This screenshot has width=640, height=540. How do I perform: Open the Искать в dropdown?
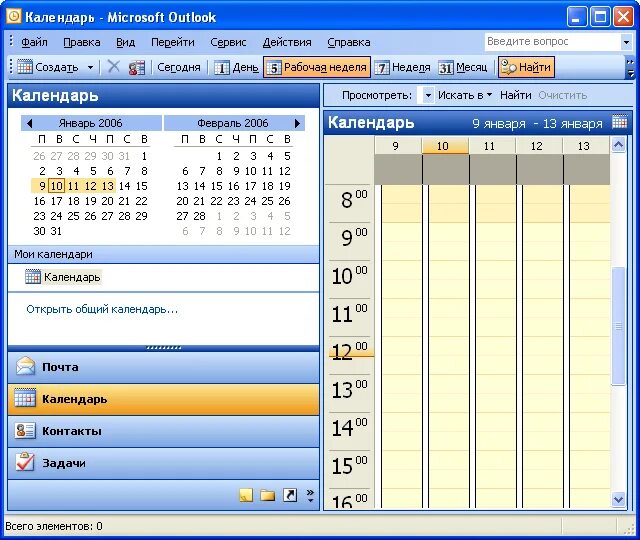pos(465,96)
